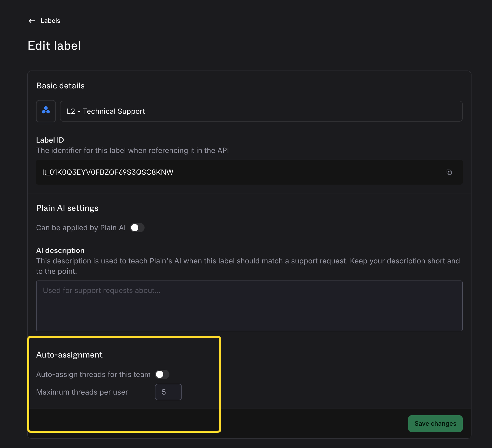Go back via the Labels breadcrumb text
492x448 pixels.
(50, 21)
